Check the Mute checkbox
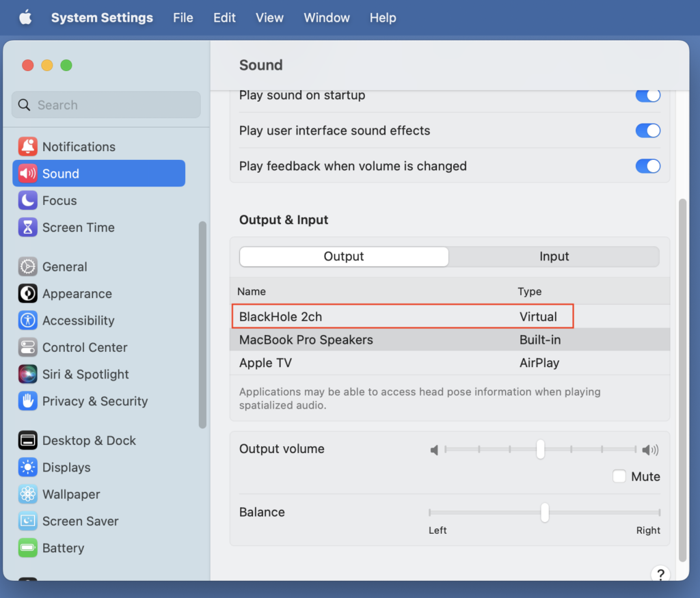 [619, 476]
